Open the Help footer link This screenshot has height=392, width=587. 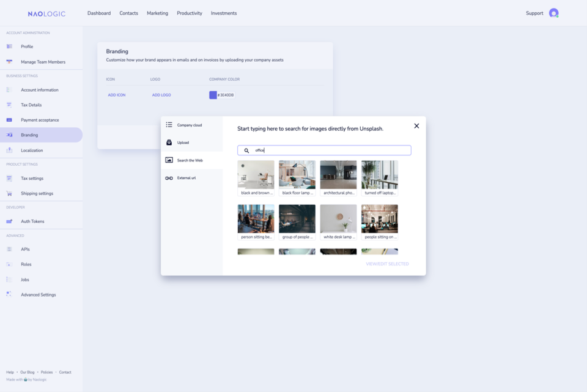[x=10, y=372]
